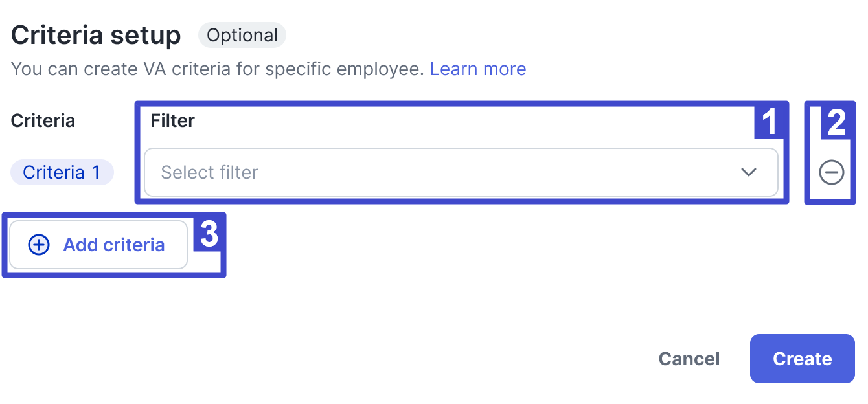Click the Filter column label
This screenshot has width=868, height=404.
click(x=173, y=120)
